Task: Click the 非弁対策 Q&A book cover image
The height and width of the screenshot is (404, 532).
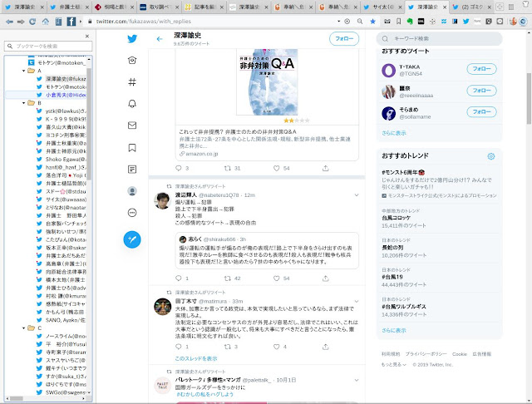Action: 267,82
